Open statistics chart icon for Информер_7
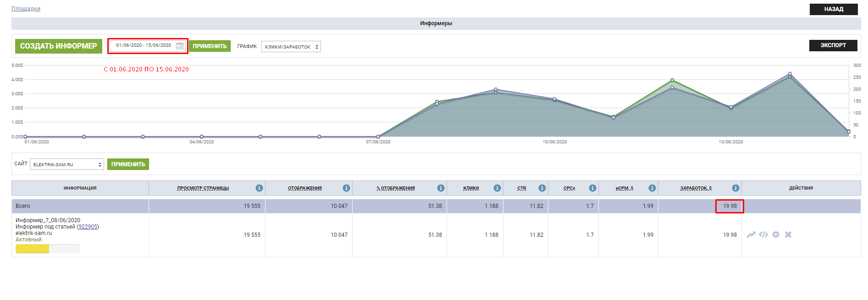The height and width of the screenshot is (300, 868). coord(751,235)
